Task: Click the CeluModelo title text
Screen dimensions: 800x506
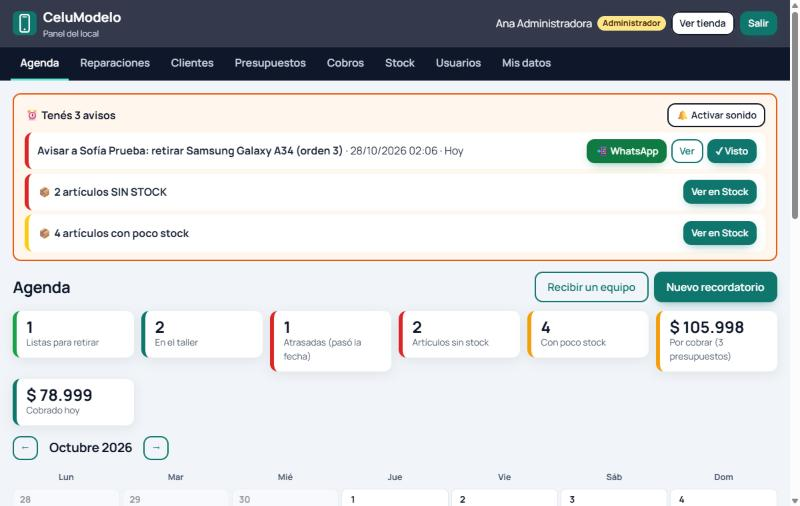Action: point(82,17)
